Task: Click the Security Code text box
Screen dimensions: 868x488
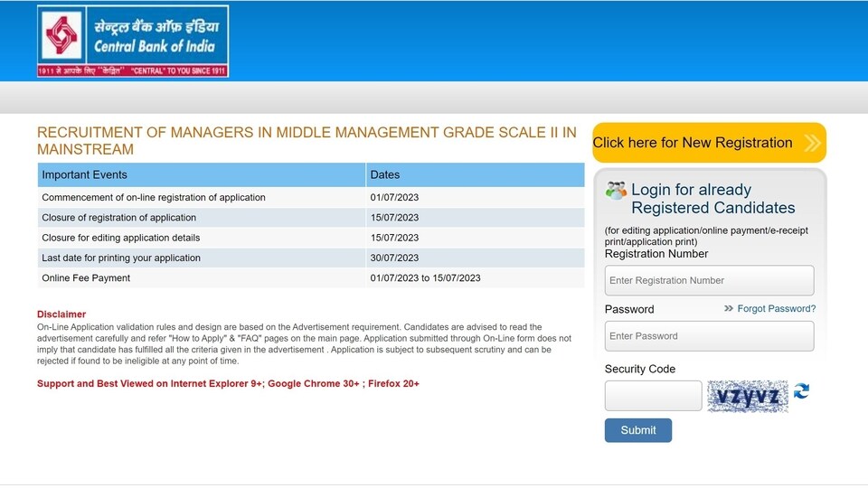Action: 653,395
